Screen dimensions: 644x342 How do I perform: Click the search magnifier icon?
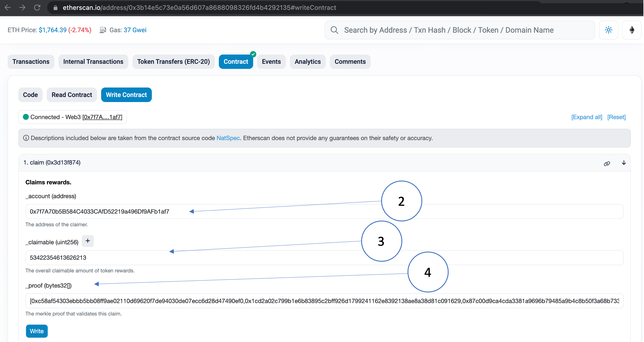coord(334,30)
